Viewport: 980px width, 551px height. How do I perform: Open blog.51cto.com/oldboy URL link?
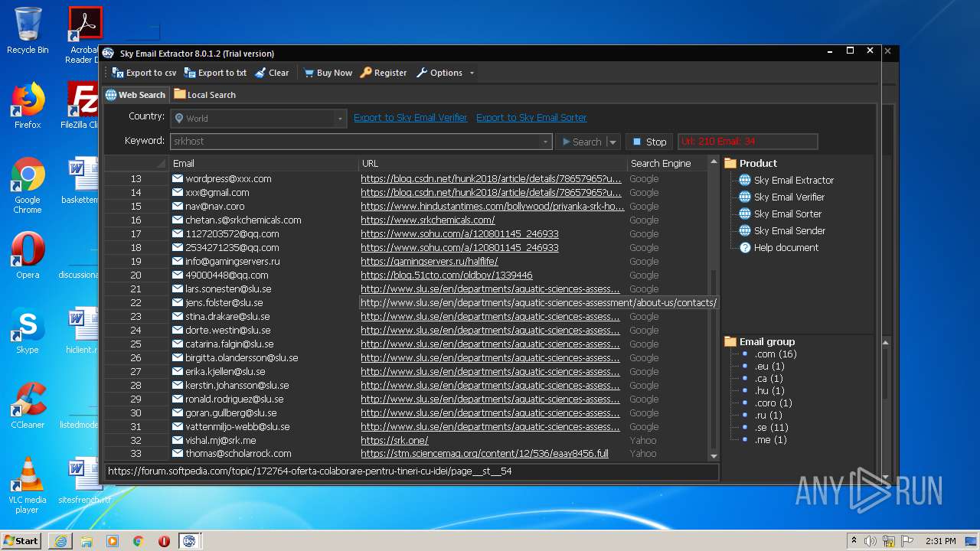click(446, 275)
